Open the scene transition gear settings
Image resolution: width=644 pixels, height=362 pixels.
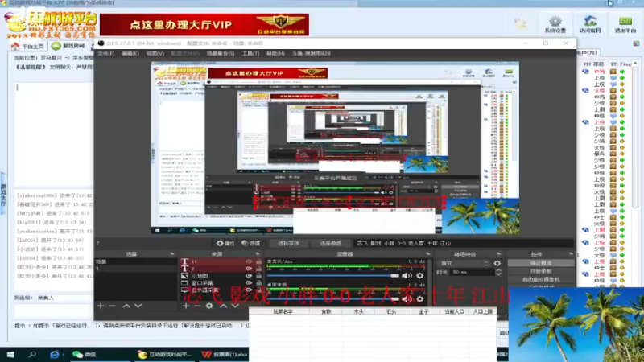click(497, 263)
